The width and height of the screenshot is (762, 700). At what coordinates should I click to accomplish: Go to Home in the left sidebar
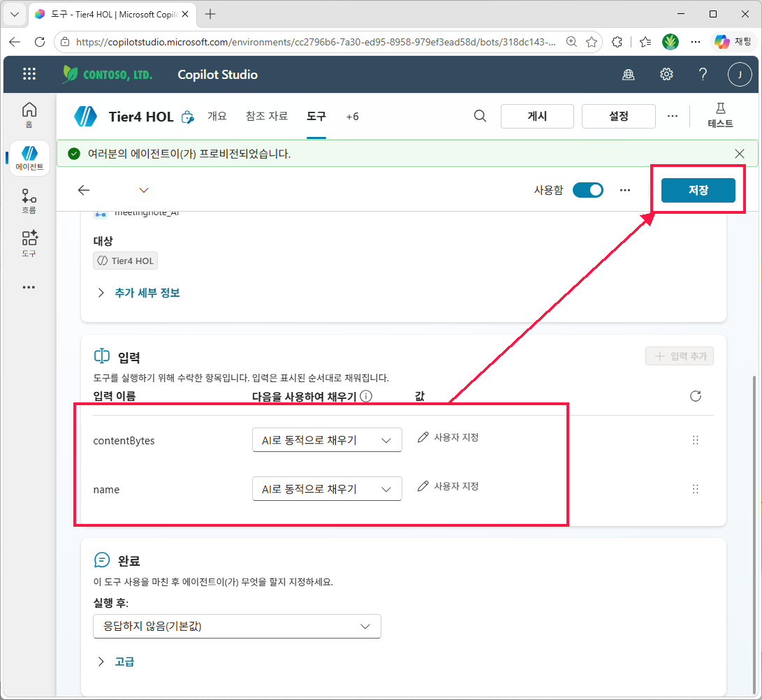coord(29,115)
